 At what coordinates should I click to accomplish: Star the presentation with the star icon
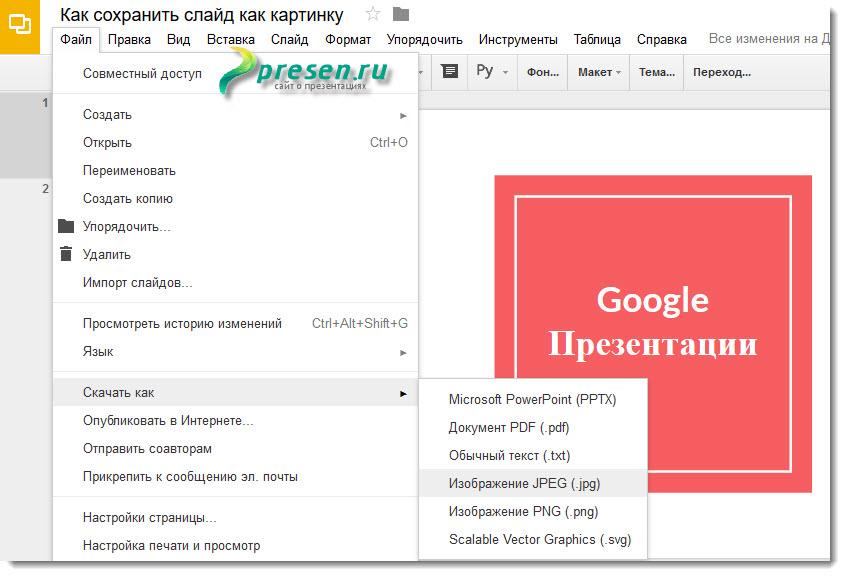coord(373,14)
